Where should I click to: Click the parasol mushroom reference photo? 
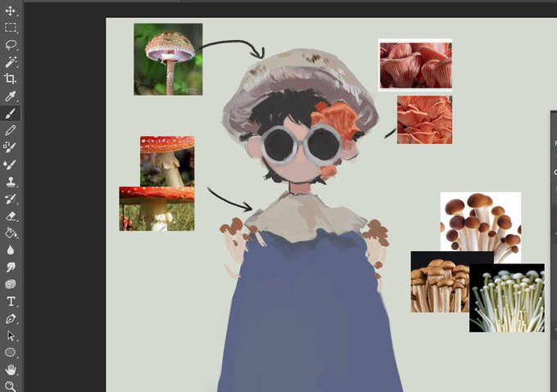click(x=168, y=59)
